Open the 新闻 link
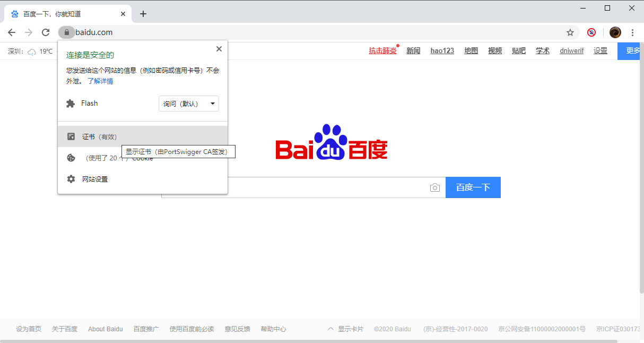 413,51
